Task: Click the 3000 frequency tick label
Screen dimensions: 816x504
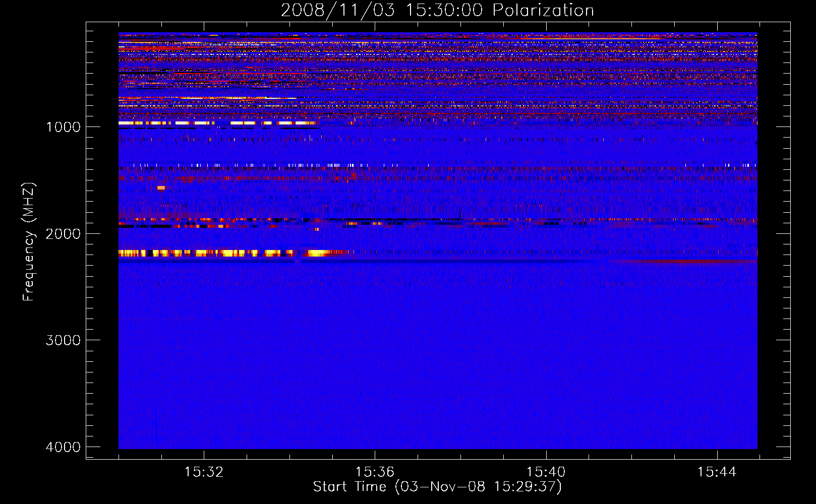Action: (63, 340)
